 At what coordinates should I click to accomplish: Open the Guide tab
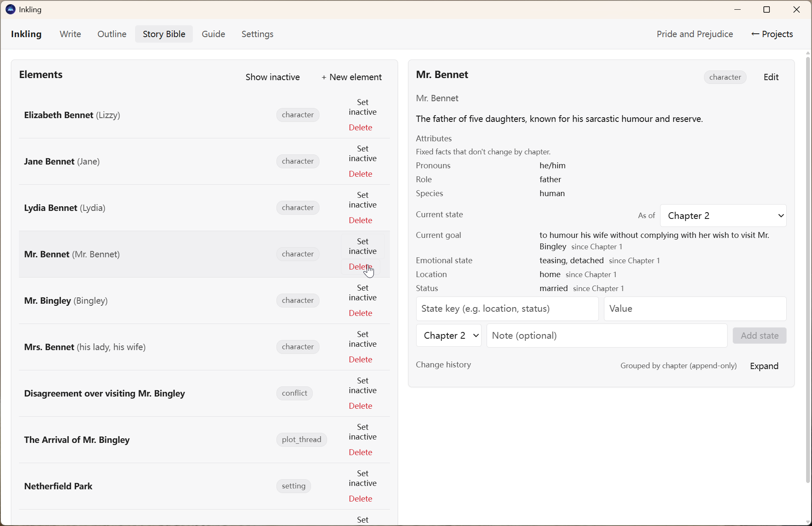pyautogui.click(x=213, y=34)
